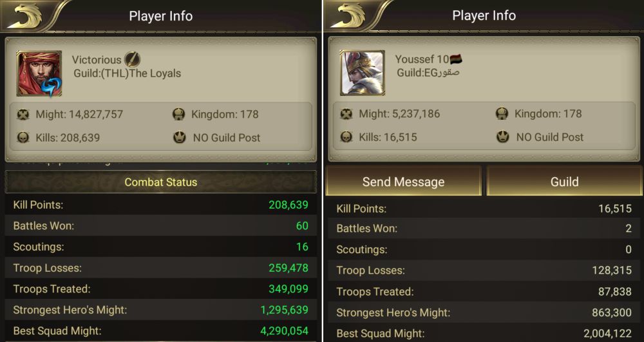The height and width of the screenshot is (342, 644).
Task: Open Victorious player avatar portrait
Action: (39, 73)
